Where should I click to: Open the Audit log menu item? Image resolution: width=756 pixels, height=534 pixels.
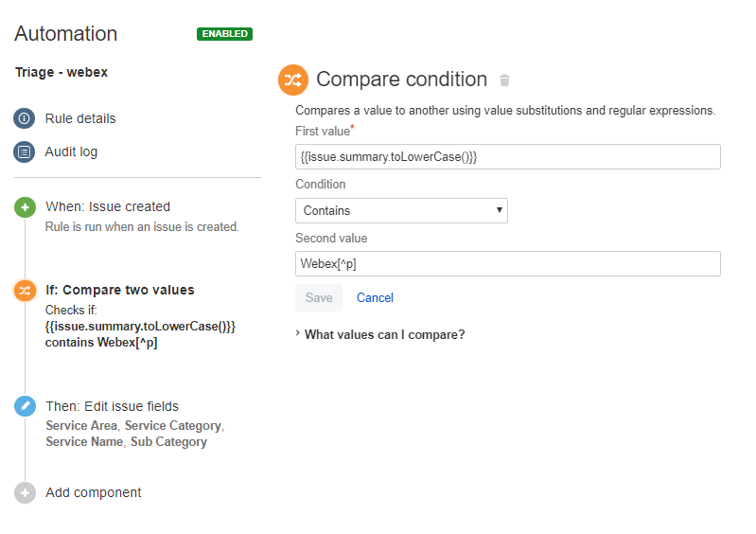(x=71, y=151)
